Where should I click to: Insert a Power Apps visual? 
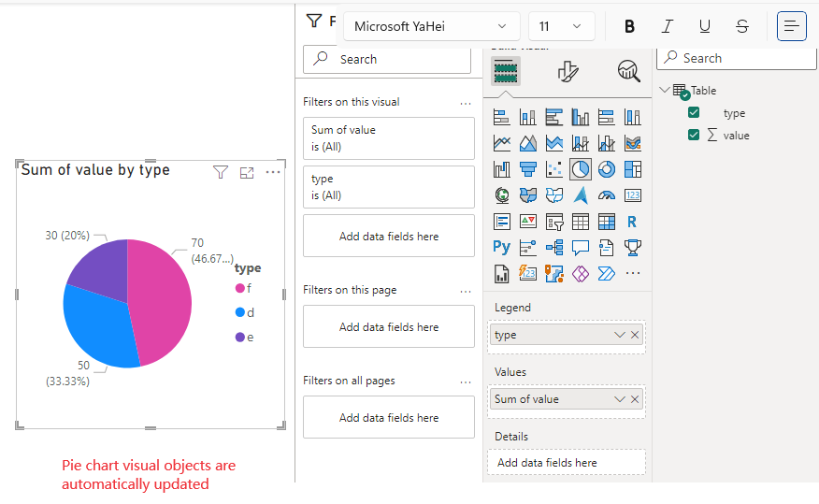pos(580,273)
